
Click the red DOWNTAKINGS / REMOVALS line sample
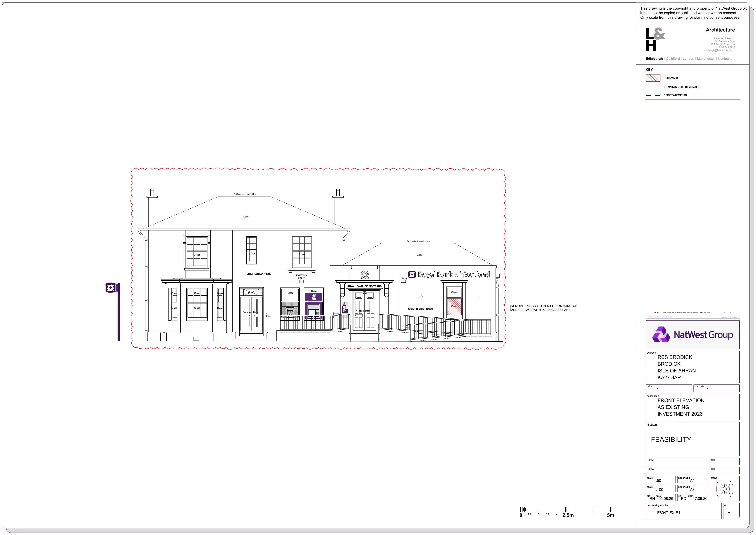point(653,87)
